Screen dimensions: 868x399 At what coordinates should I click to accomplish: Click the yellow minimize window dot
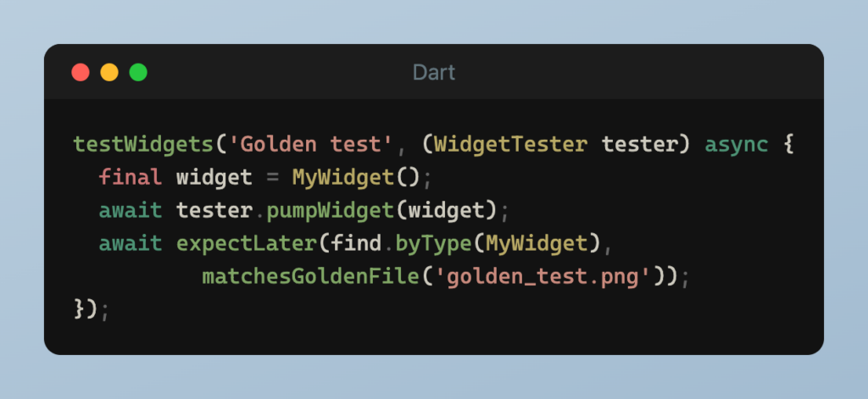109,72
